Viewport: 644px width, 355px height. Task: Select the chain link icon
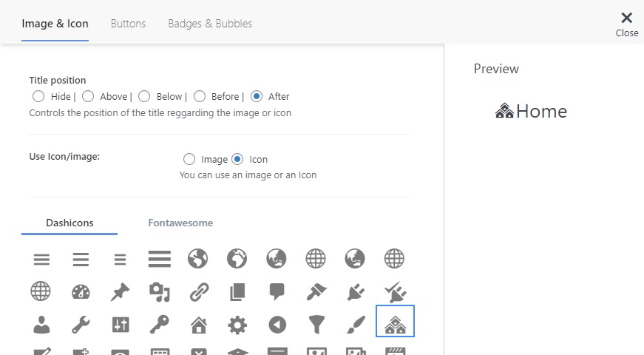tap(199, 292)
